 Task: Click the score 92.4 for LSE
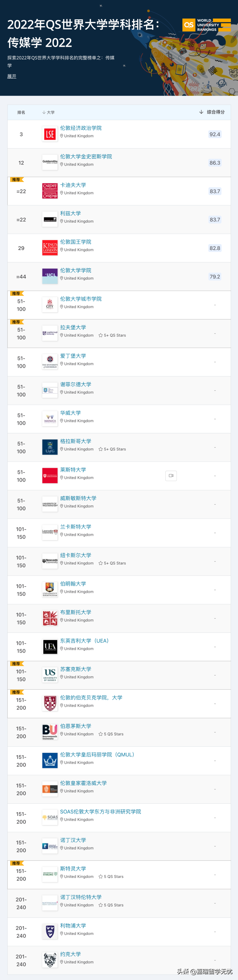coord(214,134)
